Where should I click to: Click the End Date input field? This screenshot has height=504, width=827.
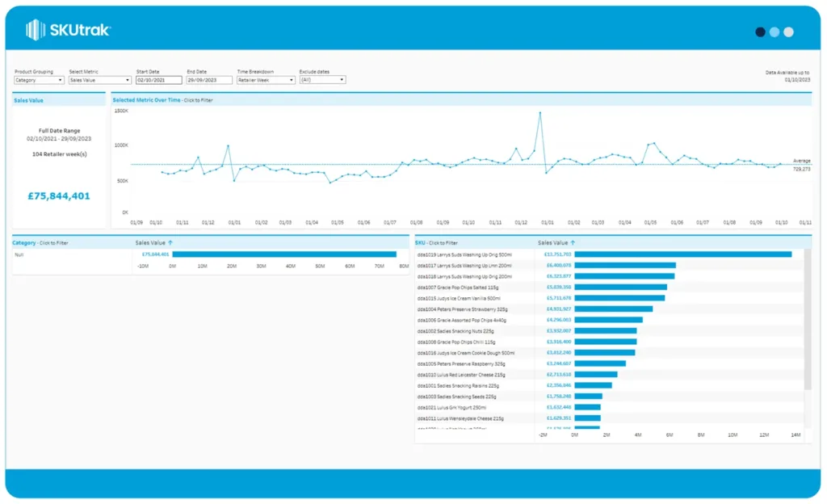click(x=209, y=80)
